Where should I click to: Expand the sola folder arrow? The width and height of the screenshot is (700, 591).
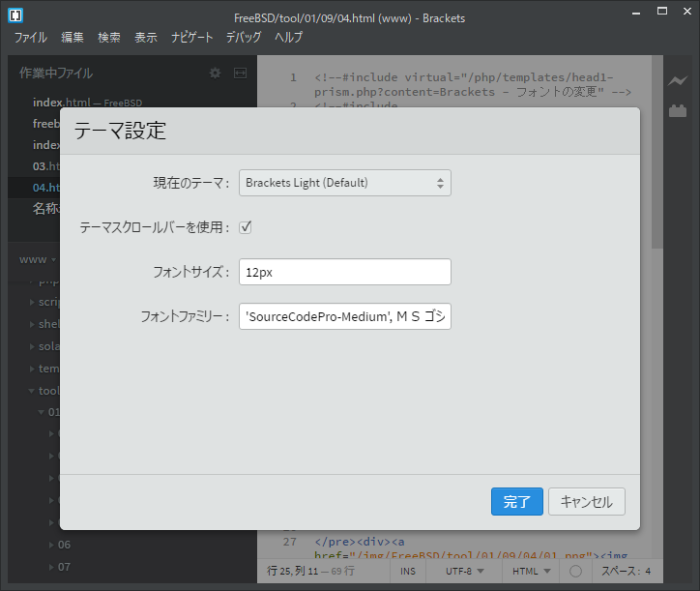[x=32, y=346]
